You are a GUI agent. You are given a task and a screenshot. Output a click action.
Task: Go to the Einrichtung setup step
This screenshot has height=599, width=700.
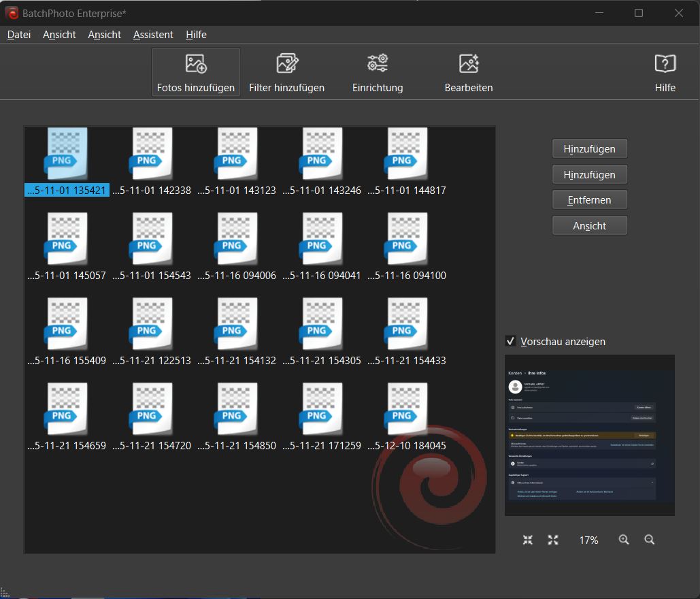[378, 72]
